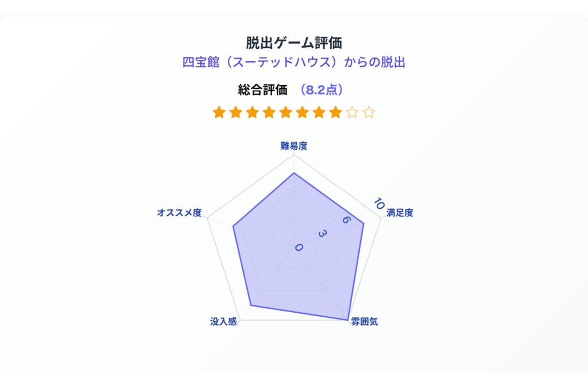Screen dimensions: 588x373
Task: Click the 脱出ゲーム評価 heading
Action: coord(294,42)
